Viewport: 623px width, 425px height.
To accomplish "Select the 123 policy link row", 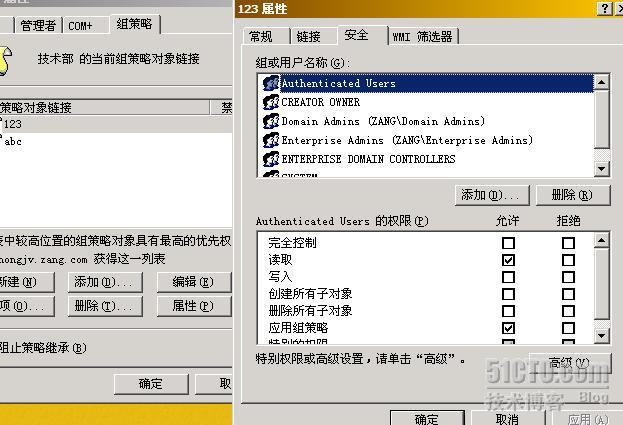I will coord(116,124).
